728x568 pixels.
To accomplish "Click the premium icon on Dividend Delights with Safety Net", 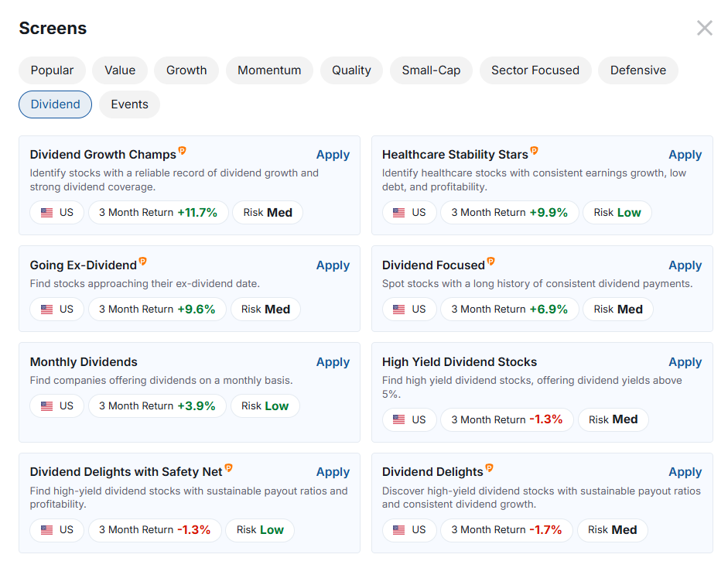I will tap(229, 467).
